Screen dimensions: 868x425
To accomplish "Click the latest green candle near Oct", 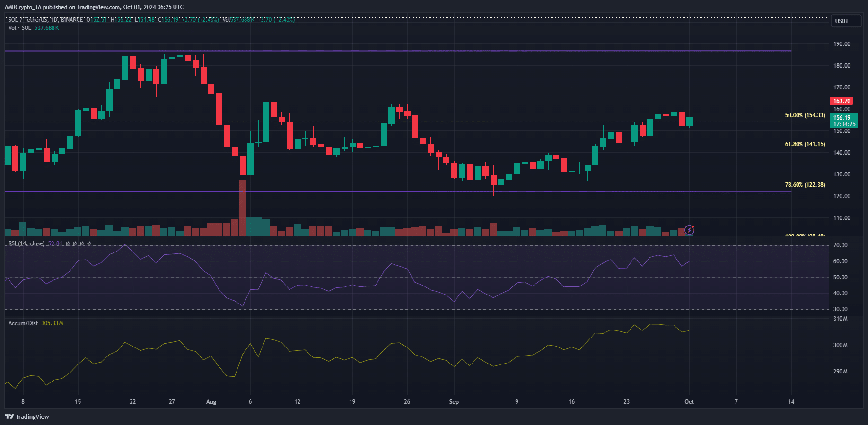I will 689,121.
